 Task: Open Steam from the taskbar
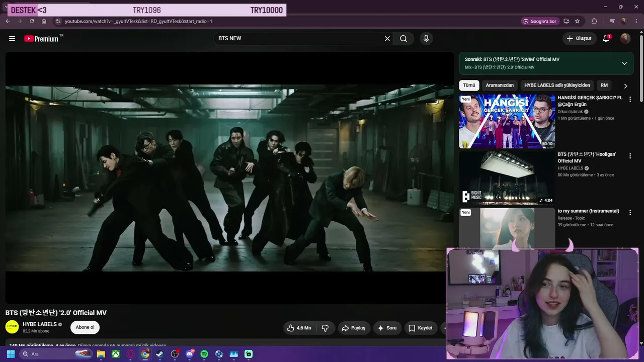(x=159, y=354)
